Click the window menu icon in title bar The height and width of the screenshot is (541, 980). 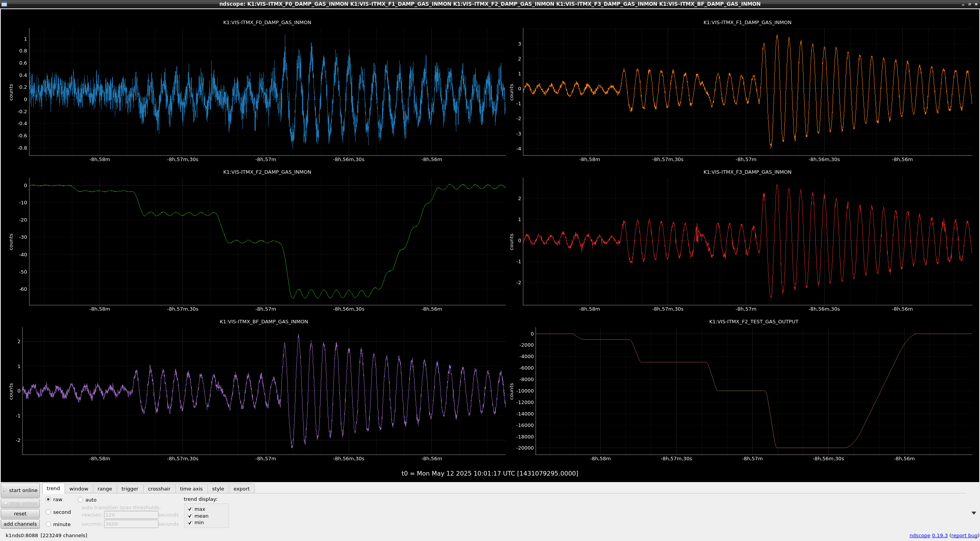tap(4, 4)
